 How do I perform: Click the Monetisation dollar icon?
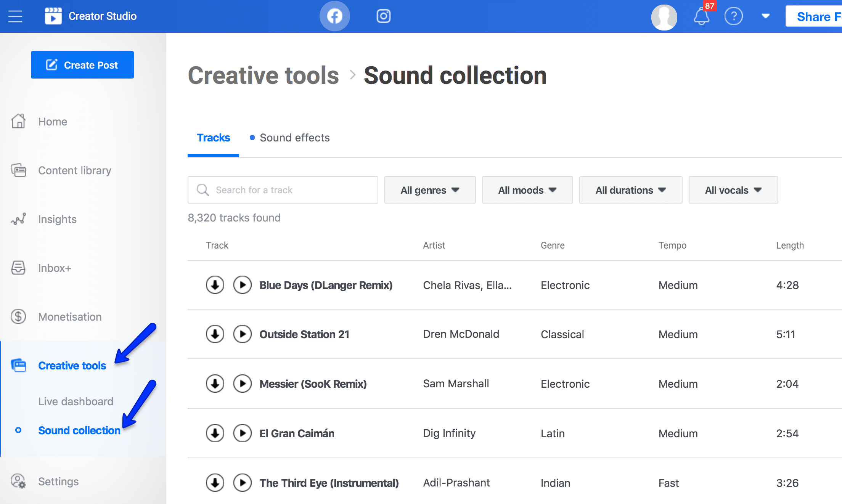[x=18, y=316]
